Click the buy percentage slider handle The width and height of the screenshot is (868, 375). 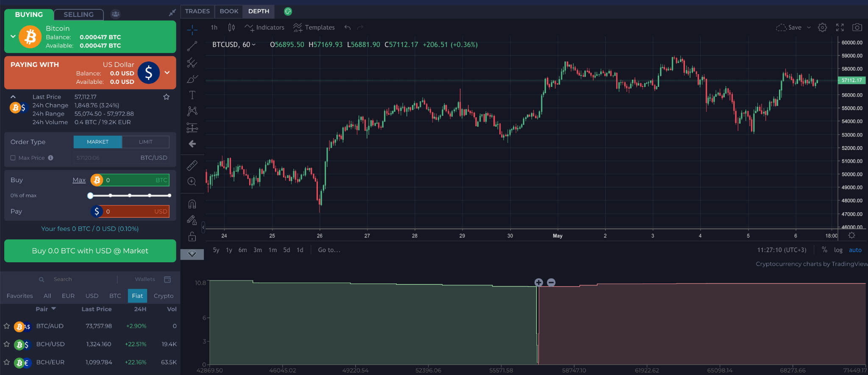pos(90,195)
